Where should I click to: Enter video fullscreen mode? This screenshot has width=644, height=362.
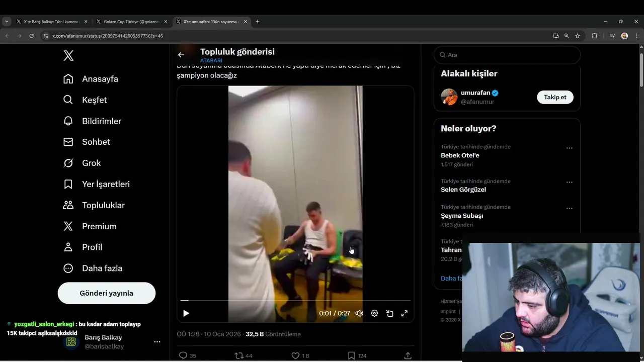[404, 313]
